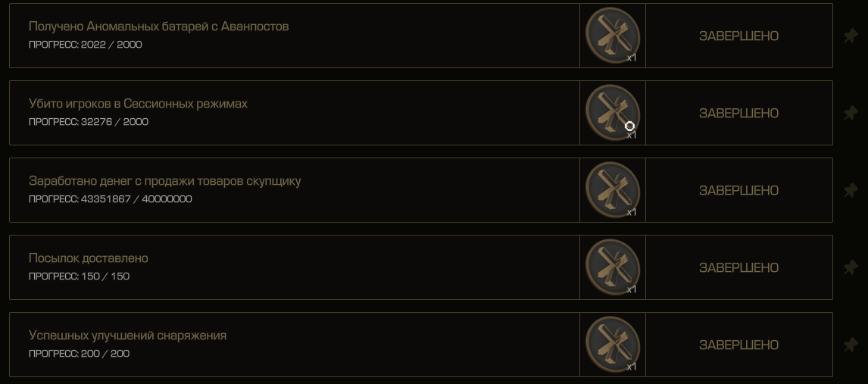
Task: Select Посылок доставлено achievement title
Action: point(88,258)
